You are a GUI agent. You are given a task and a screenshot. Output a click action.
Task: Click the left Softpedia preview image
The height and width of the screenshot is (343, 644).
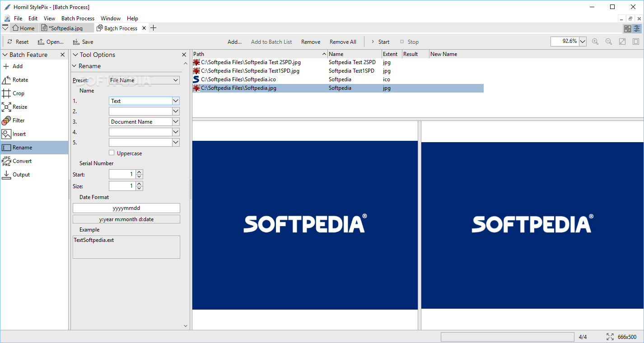click(x=305, y=225)
